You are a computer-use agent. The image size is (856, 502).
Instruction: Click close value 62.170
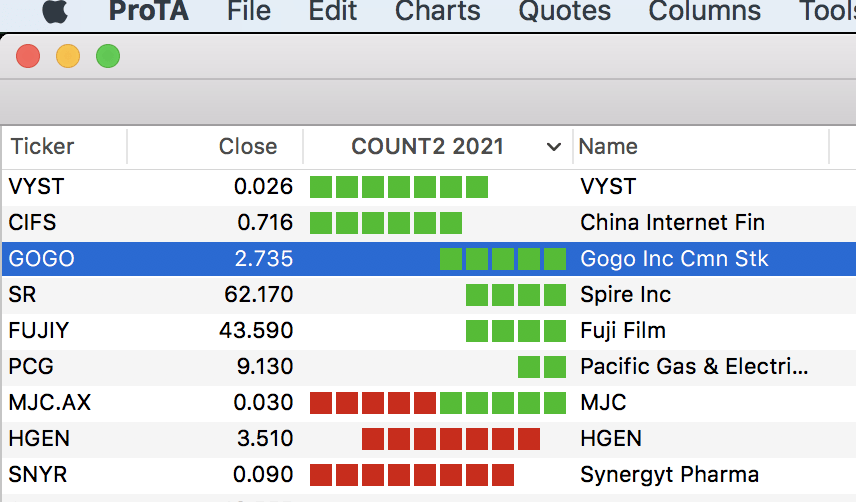(x=259, y=295)
